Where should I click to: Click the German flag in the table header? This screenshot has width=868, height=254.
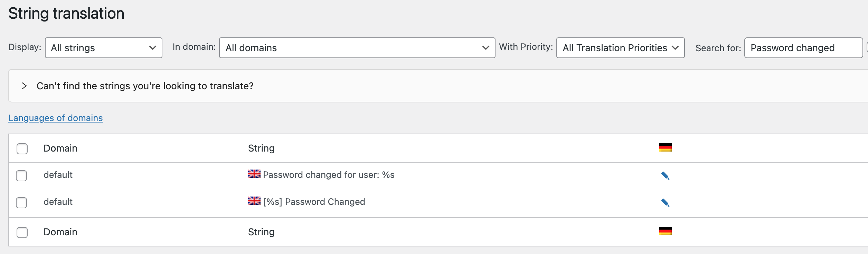click(665, 147)
